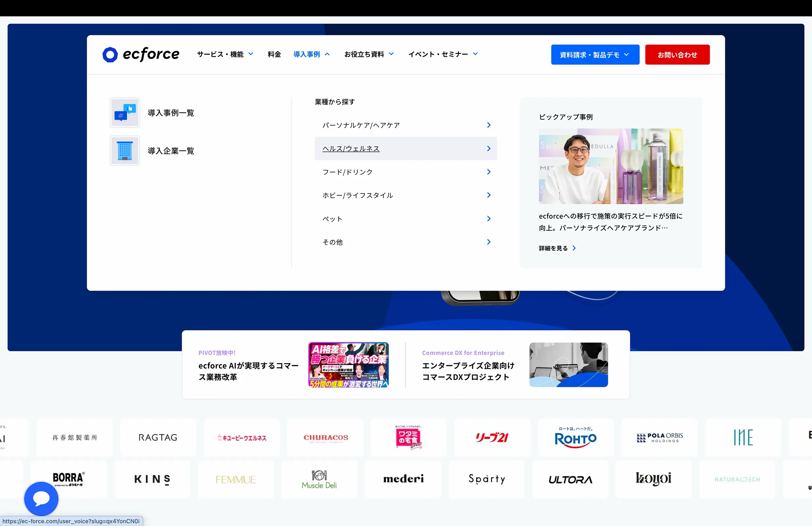
Task: Click the mederi logo
Action: [x=403, y=479]
